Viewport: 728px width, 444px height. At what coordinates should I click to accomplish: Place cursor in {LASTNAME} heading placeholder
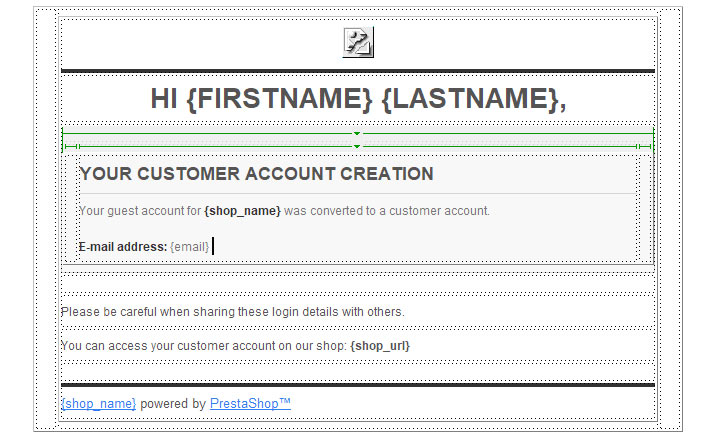468,99
